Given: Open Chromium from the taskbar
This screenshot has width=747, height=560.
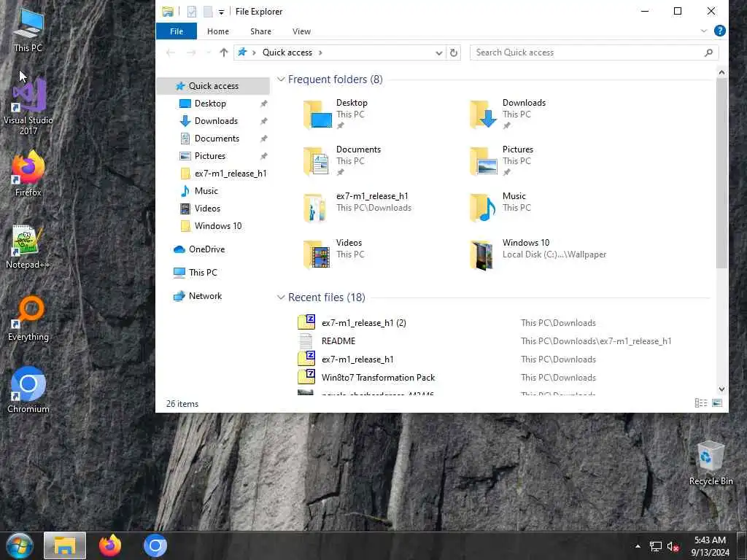Looking at the screenshot, I should pyautogui.click(x=155, y=545).
